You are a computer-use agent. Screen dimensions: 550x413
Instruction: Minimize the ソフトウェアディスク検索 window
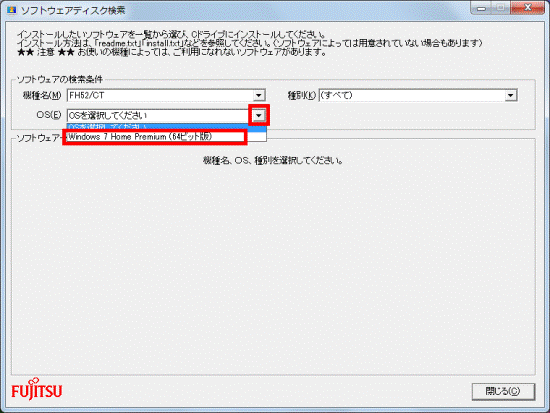click(481, 8)
